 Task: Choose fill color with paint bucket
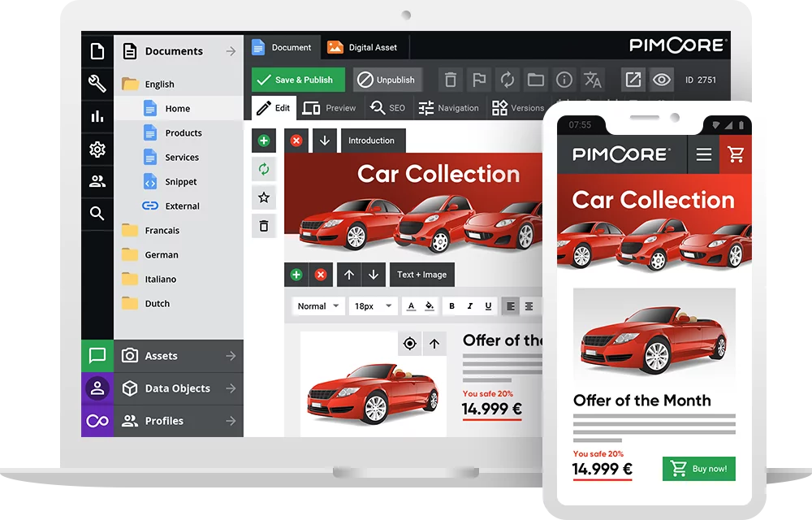[x=430, y=306]
